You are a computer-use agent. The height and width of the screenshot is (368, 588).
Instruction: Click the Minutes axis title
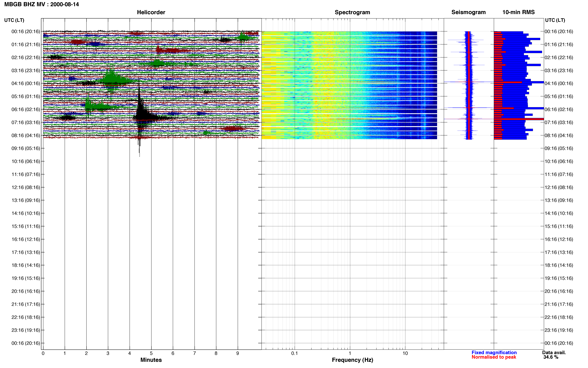151,360
